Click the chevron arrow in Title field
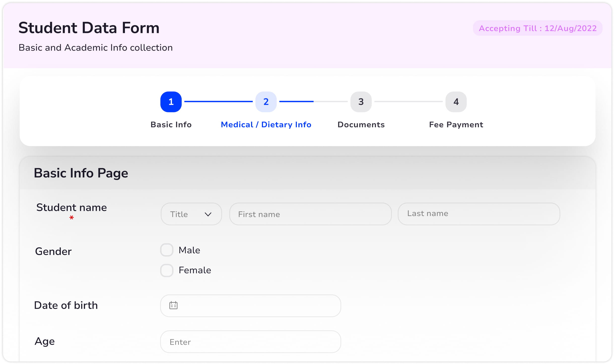The height and width of the screenshot is (364, 614). [x=208, y=214]
